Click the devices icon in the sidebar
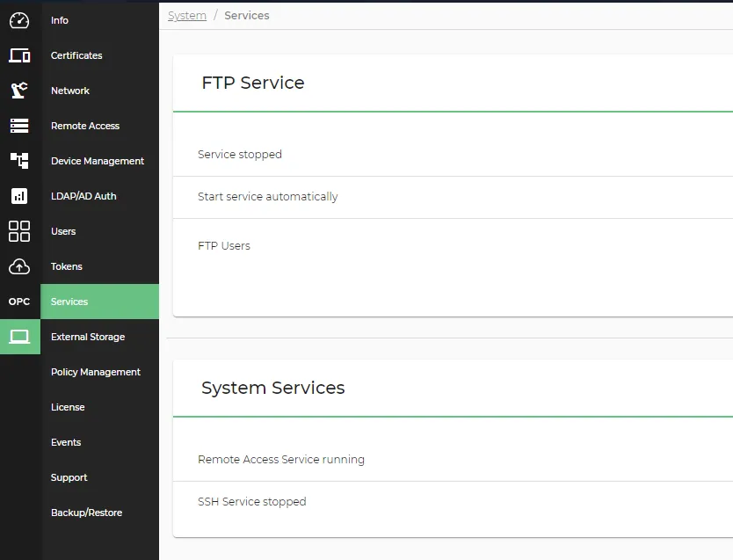 click(19, 55)
